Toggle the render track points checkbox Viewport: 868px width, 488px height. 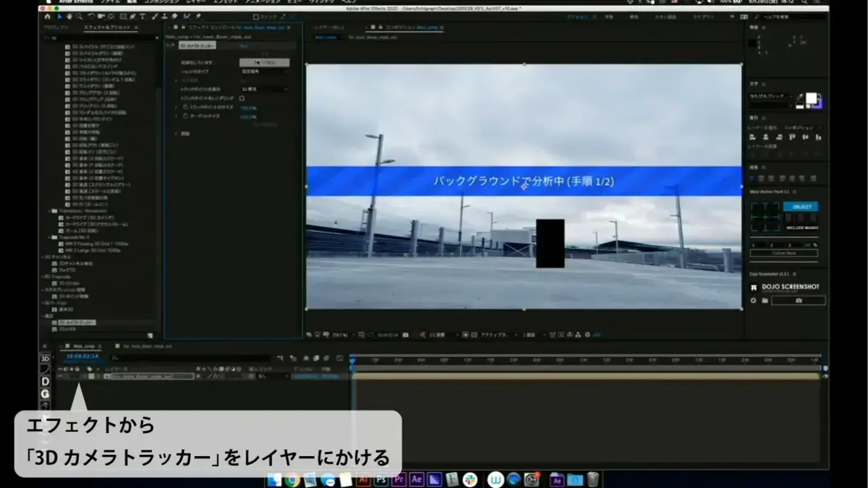coord(242,98)
